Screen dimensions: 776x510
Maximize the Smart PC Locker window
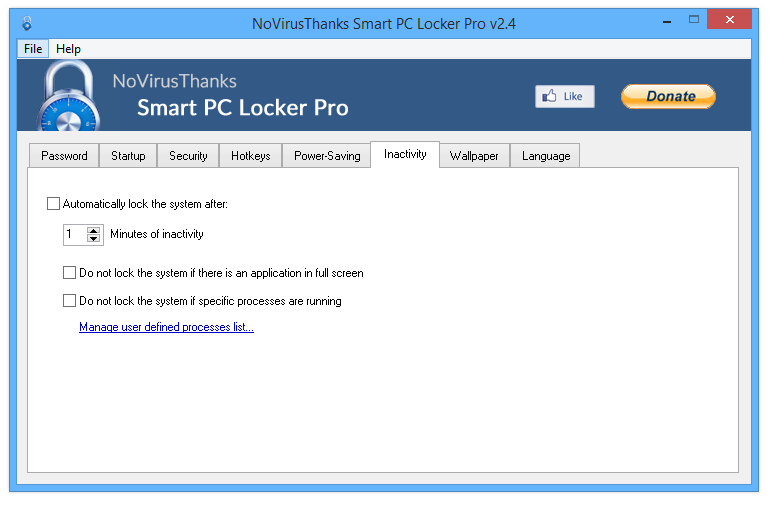pyautogui.click(x=694, y=20)
